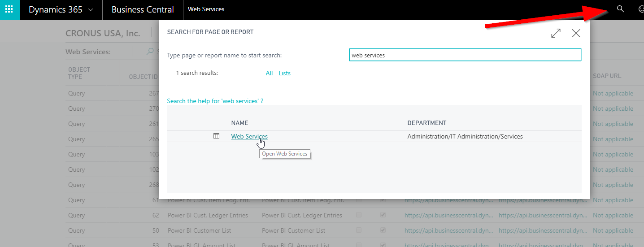Expand the Dynamics 365 dropdown chevron

click(91, 9)
